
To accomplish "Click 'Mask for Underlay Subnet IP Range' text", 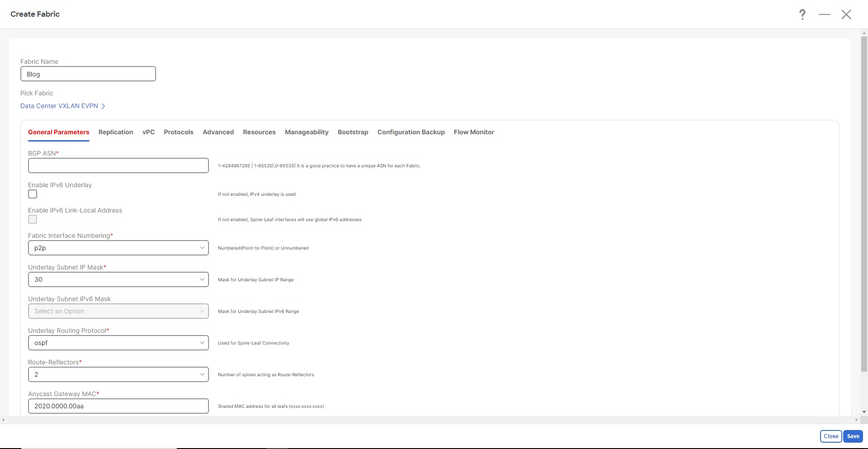I will pyautogui.click(x=256, y=280).
